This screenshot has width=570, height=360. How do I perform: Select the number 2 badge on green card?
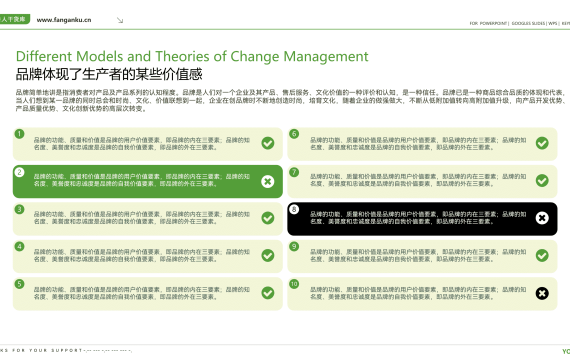pyautogui.click(x=20, y=172)
